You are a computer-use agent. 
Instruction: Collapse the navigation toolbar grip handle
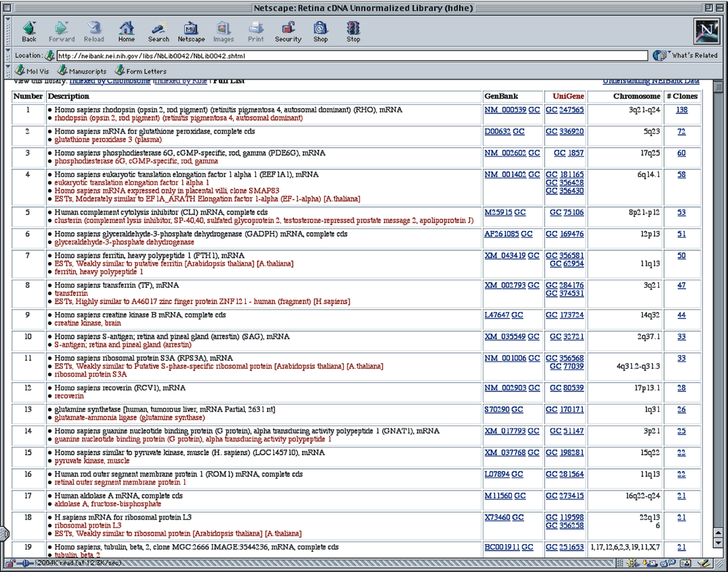click(7, 30)
